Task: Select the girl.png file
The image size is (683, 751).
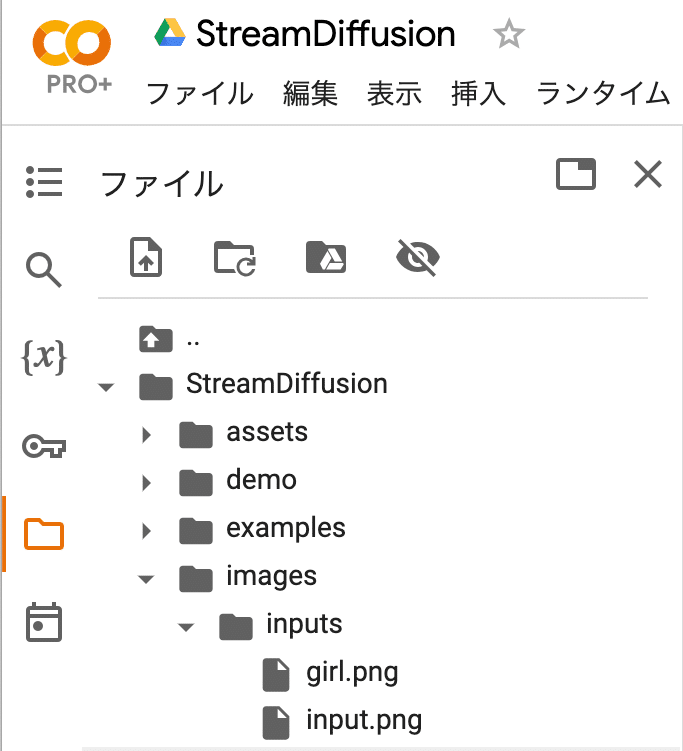Action: 352,672
